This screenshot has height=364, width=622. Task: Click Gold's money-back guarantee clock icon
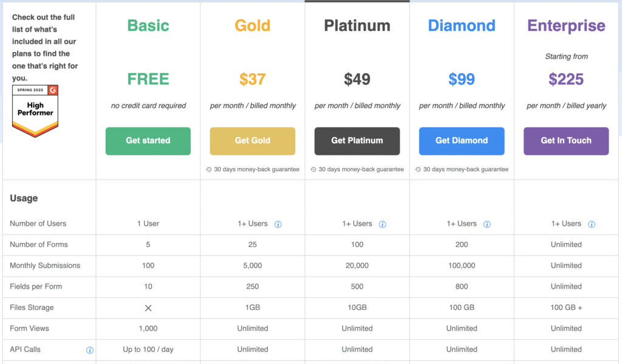click(208, 169)
